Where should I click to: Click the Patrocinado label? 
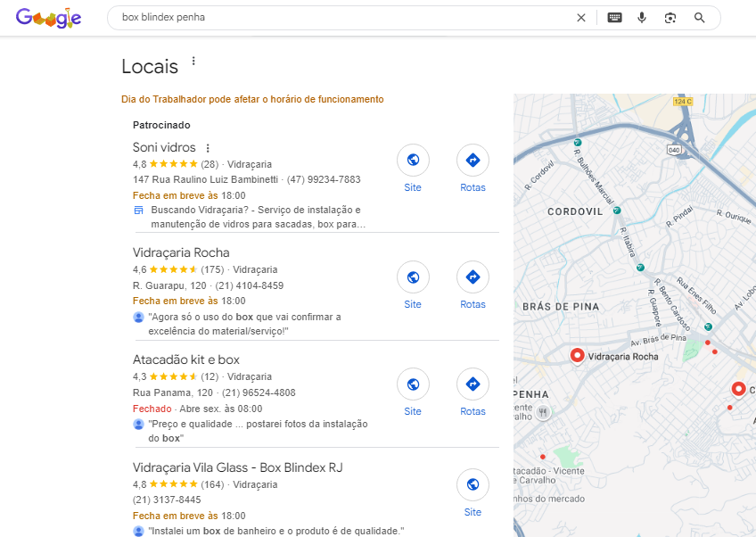point(161,125)
